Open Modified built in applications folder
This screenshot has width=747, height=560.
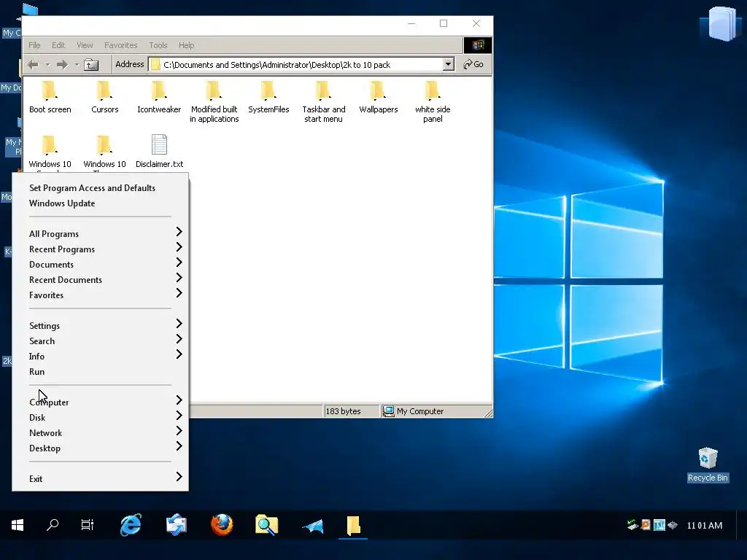click(x=214, y=102)
